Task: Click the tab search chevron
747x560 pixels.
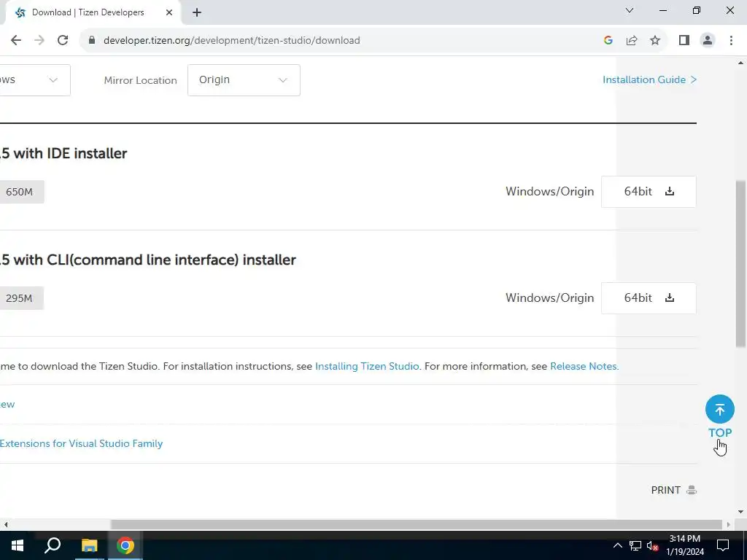Action: coord(630,10)
